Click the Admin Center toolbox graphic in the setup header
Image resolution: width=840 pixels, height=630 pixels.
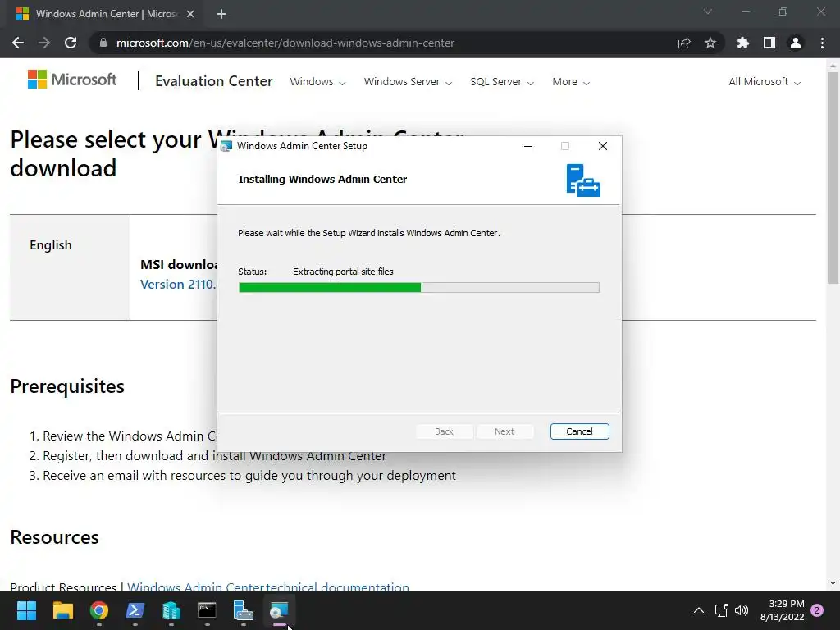[x=583, y=180]
